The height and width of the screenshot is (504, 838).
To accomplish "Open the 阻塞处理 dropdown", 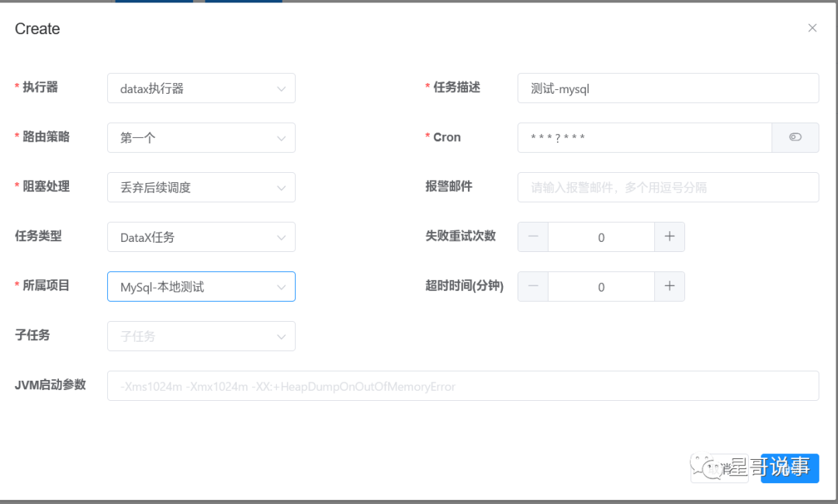I will pos(201,188).
